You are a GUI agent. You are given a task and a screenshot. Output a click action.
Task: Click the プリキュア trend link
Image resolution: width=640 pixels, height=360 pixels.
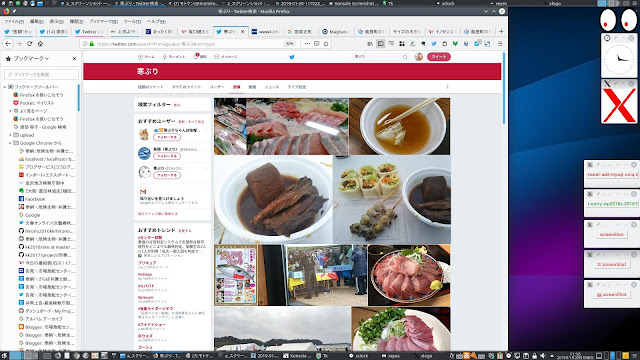pyautogui.click(x=147, y=263)
